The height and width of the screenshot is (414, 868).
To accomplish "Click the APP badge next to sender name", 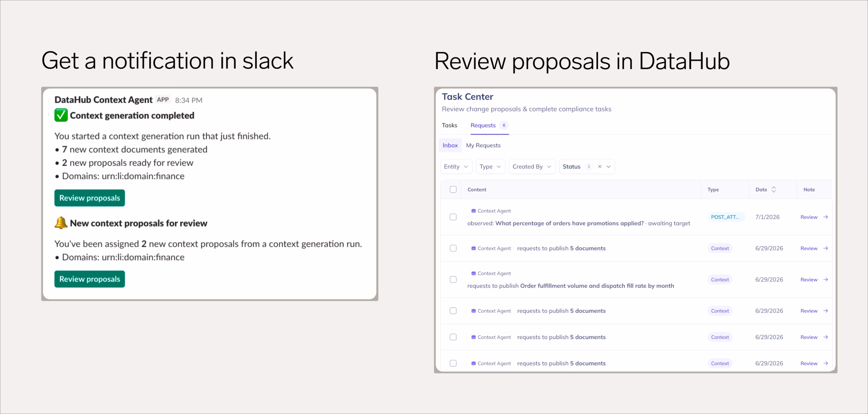I will (x=163, y=100).
